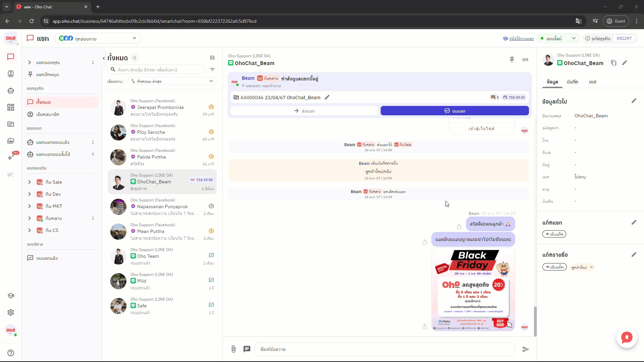Screen dimensions: 644x362
Task: Edit contact name pencil beside OhoChat_Beam
Action: [625, 63]
